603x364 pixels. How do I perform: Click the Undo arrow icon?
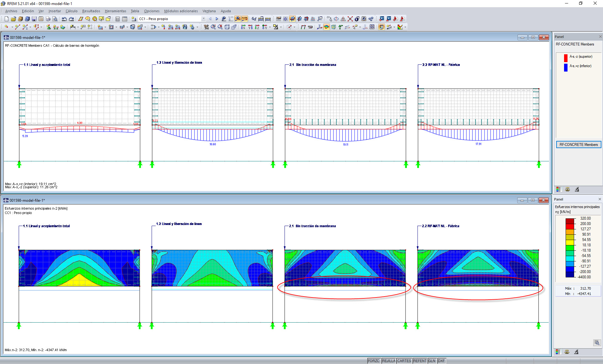coord(64,19)
